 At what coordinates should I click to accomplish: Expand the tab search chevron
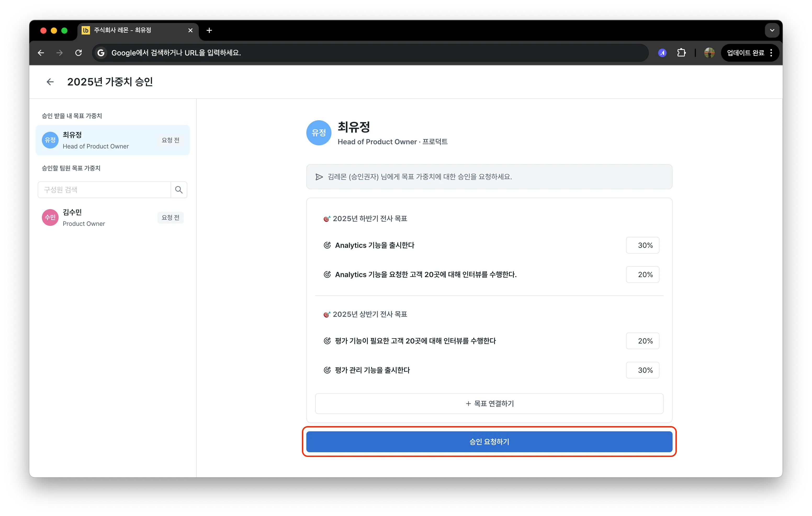click(x=772, y=30)
